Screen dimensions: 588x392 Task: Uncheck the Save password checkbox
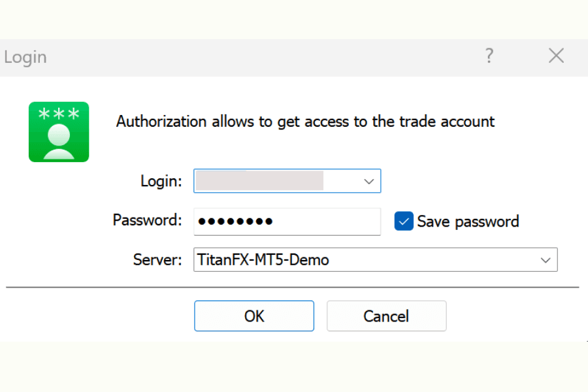click(x=403, y=221)
